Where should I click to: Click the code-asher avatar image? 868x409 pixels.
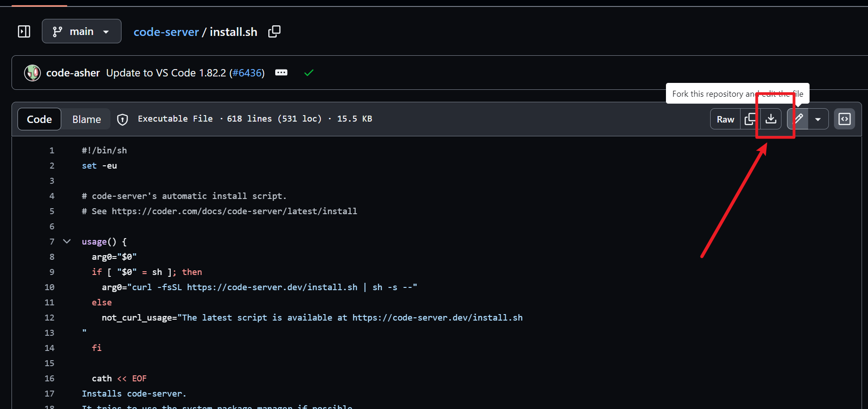pos(32,73)
